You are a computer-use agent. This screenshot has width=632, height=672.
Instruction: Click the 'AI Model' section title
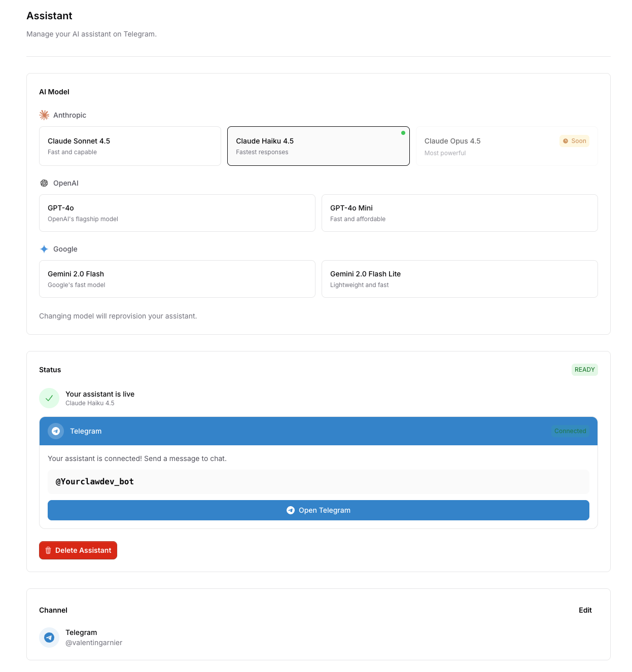tap(54, 92)
